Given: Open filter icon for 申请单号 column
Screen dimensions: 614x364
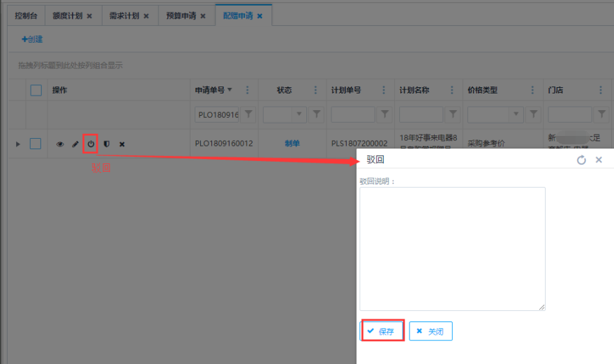Looking at the screenshot, I should [248, 114].
